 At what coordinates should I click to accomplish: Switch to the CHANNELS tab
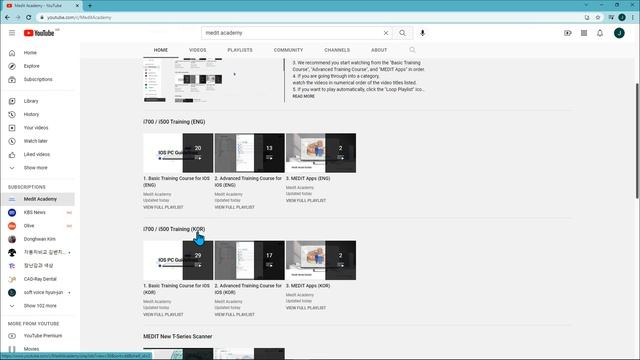click(337, 50)
